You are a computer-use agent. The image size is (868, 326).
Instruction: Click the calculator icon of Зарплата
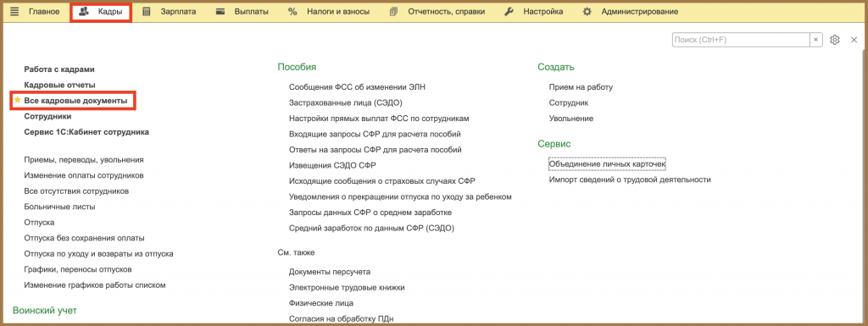tap(147, 12)
